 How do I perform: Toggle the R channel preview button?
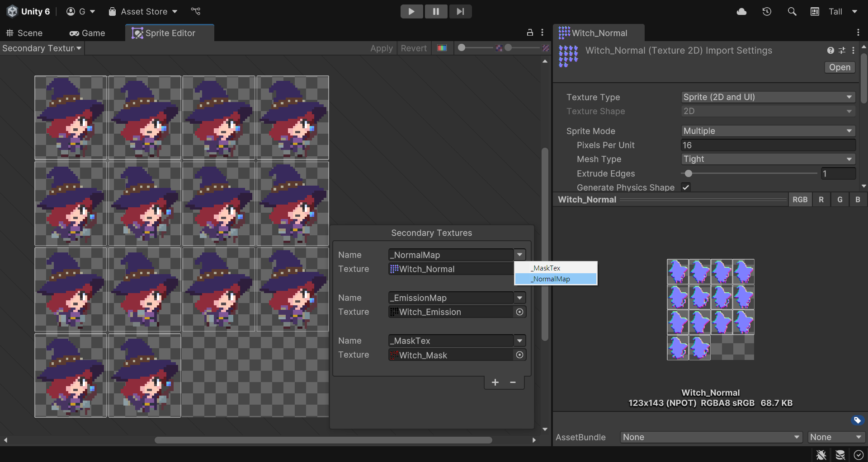[x=821, y=200]
